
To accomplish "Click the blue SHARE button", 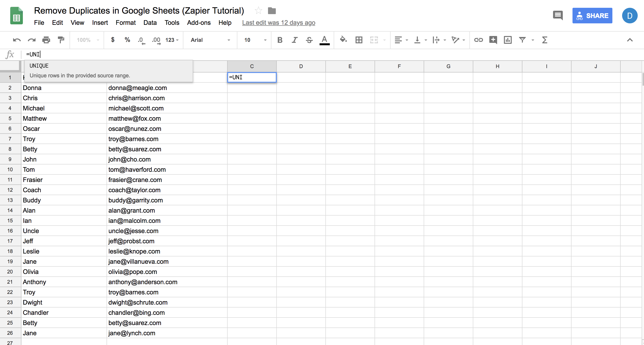I will 592,16.
